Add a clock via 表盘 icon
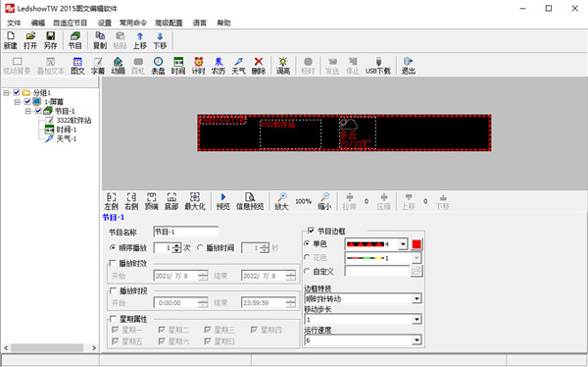 (158, 66)
